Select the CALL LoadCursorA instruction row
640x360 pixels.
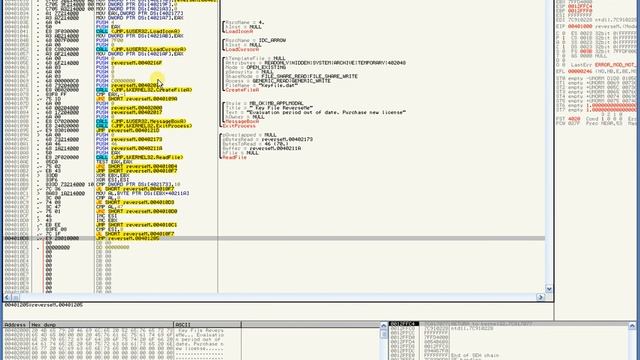pos(141,49)
